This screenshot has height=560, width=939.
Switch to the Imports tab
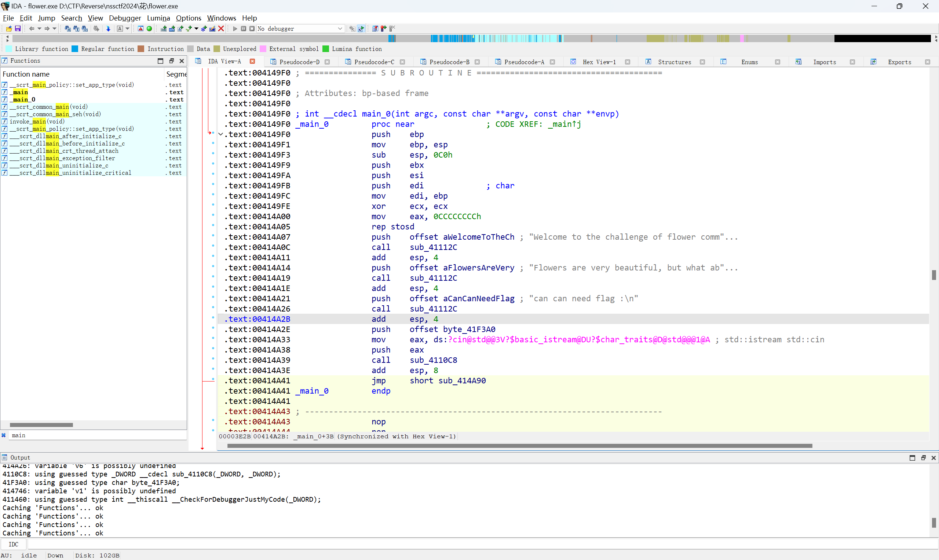824,62
